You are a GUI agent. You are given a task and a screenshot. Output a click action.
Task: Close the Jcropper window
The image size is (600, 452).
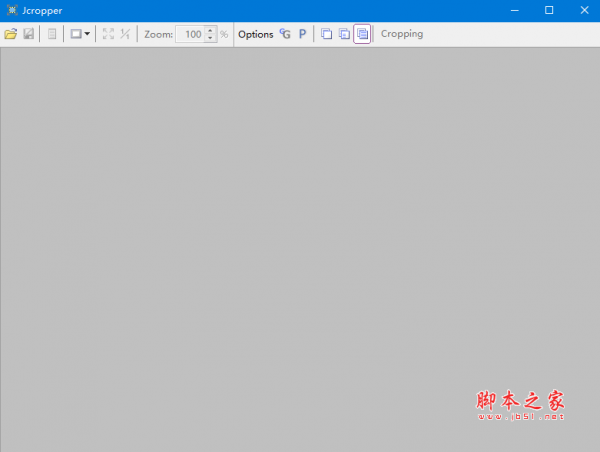(x=584, y=10)
